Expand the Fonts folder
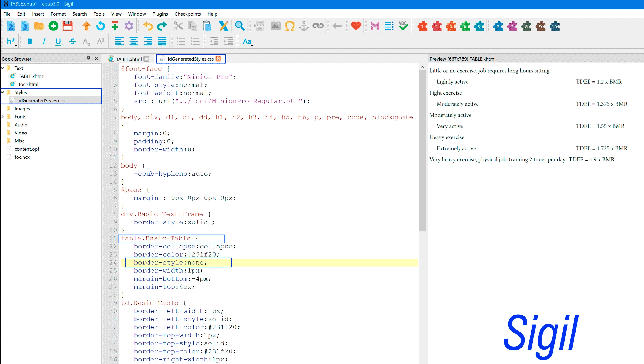 click(x=3, y=117)
